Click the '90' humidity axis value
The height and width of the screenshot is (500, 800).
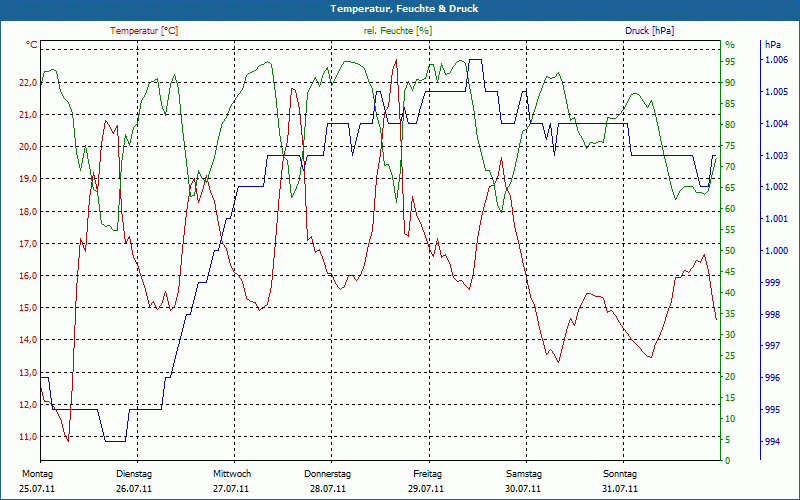730,83
